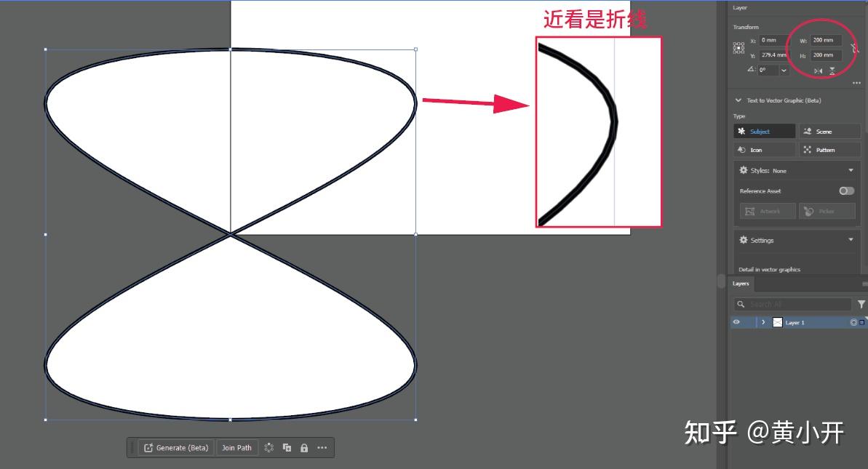Select the Icon type
Viewport: 868px width, 469px height.
click(765, 150)
